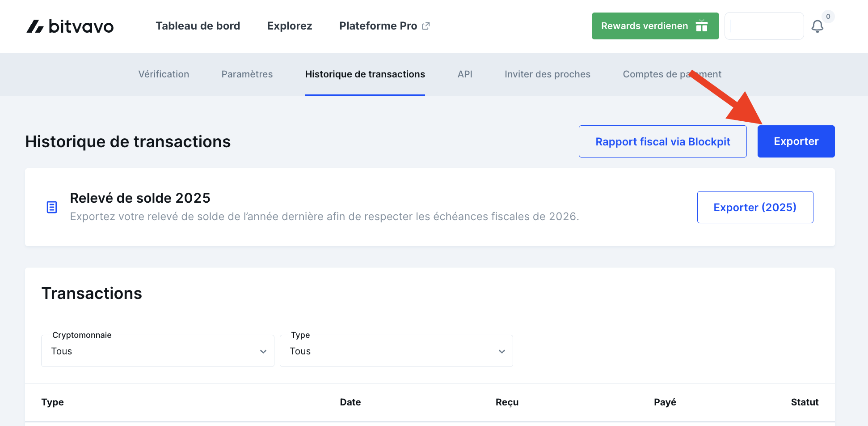
Task: Open the API tab
Action: tap(465, 74)
